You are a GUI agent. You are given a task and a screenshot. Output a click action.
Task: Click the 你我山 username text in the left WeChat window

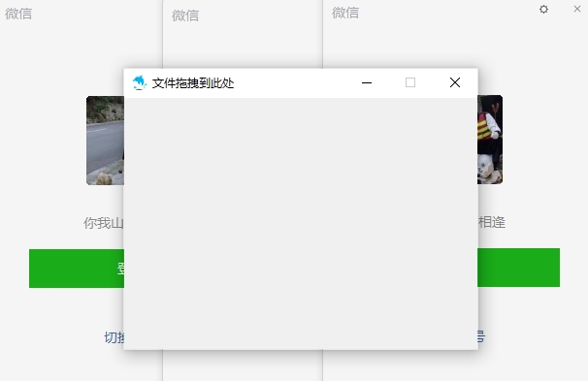pyautogui.click(x=104, y=223)
